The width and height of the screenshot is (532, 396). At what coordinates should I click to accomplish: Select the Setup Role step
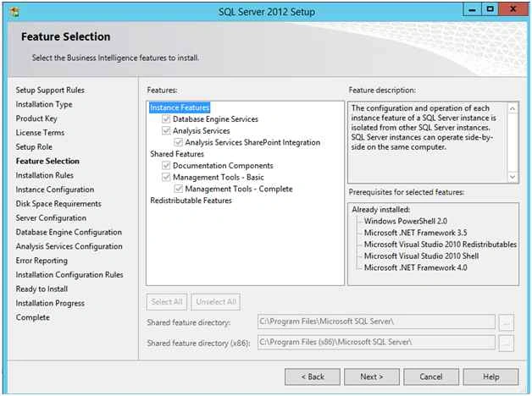[x=34, y=147]
